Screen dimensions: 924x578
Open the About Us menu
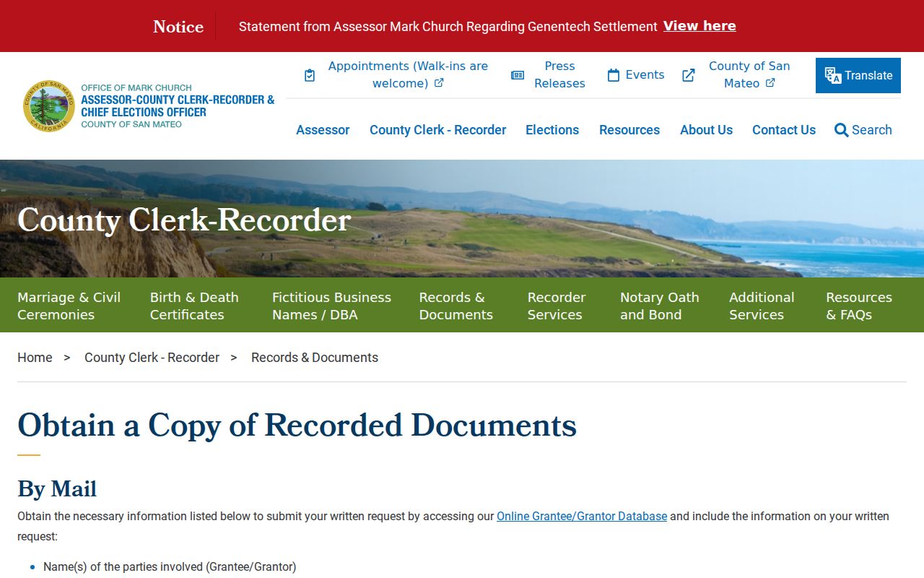point(706,130)
